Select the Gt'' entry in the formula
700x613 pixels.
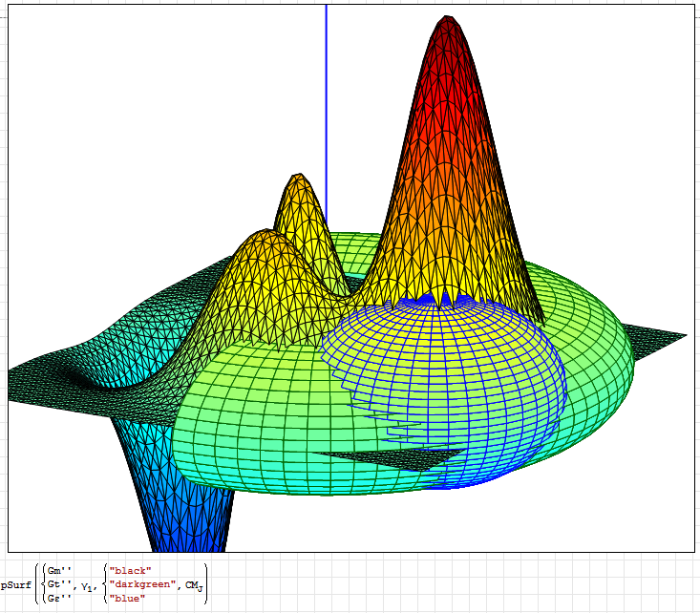point(60,583)
